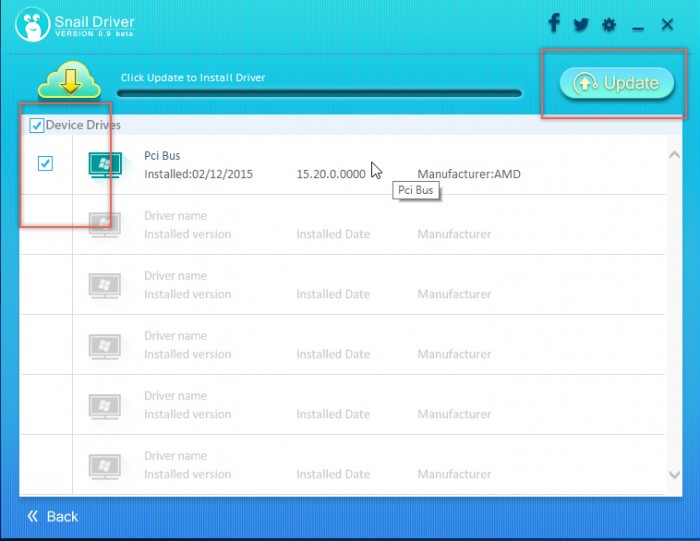
Task: Click the version 15.20.0.0000 value
Action: (x=331, y=174)
